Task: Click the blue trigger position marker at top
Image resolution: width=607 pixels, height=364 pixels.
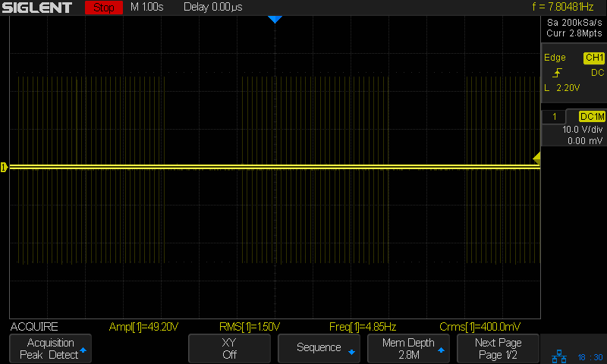Action: pos(275,20)
